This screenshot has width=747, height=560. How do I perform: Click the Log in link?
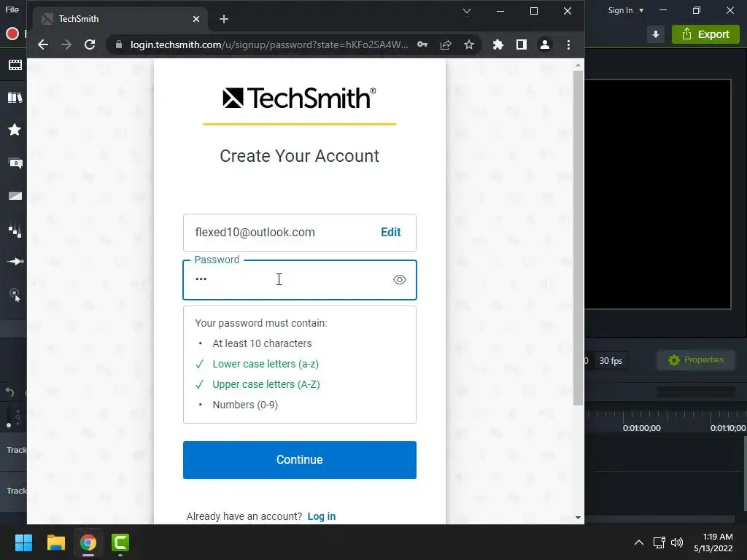pos(322,516)
